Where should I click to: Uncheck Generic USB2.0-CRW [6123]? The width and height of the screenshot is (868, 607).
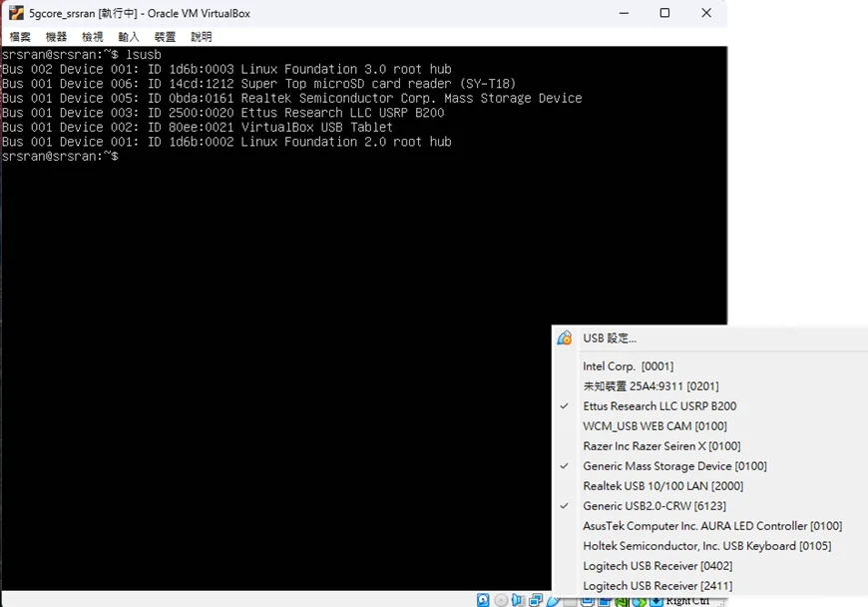pyautogui.click(x=710, y=505)
